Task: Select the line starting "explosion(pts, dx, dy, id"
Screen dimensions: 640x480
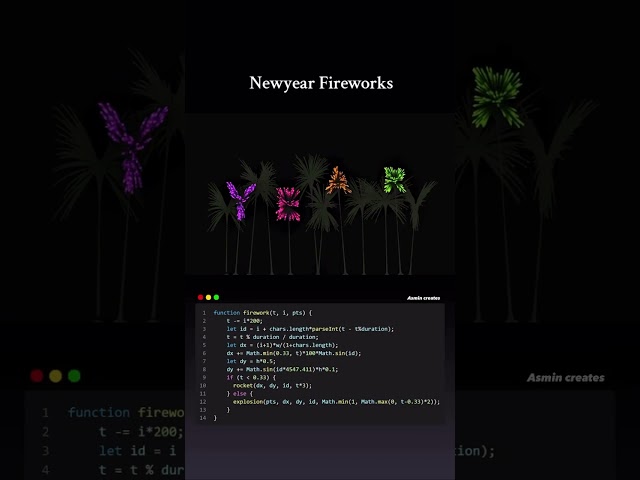Action: click(336, 402)
